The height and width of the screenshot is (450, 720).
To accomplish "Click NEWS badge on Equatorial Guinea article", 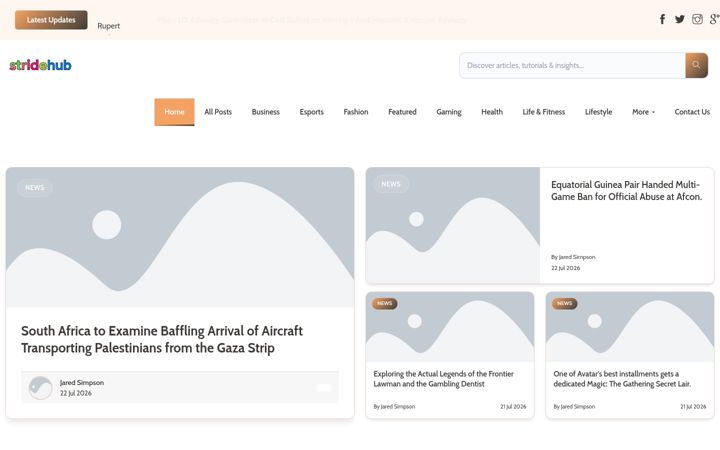I will (x=391, y=184).
